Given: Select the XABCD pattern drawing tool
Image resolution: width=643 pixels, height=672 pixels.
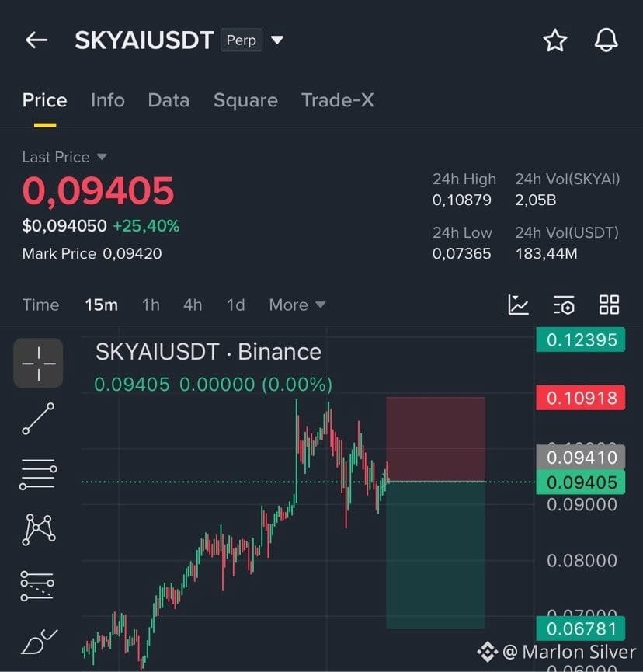Looking at the screenshot, I should click(x=39, y=530).
